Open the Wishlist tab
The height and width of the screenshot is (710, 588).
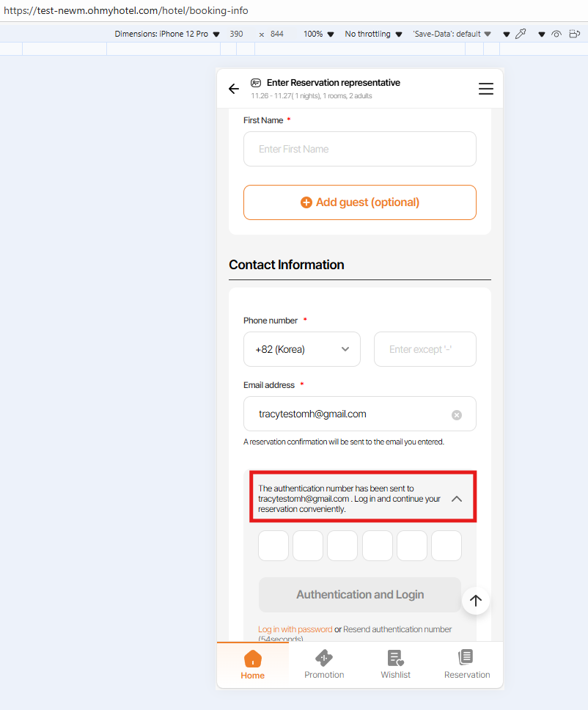coord(395,665)
